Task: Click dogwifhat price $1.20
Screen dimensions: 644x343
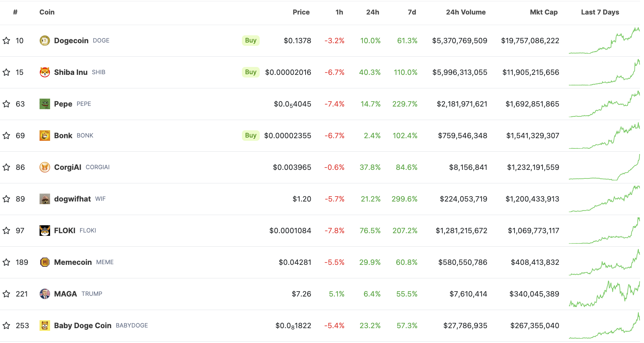Action: pos(302,199)
